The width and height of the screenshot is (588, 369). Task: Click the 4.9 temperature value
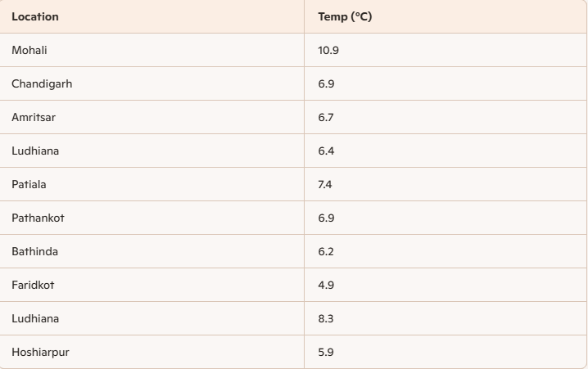pos(326,285)
